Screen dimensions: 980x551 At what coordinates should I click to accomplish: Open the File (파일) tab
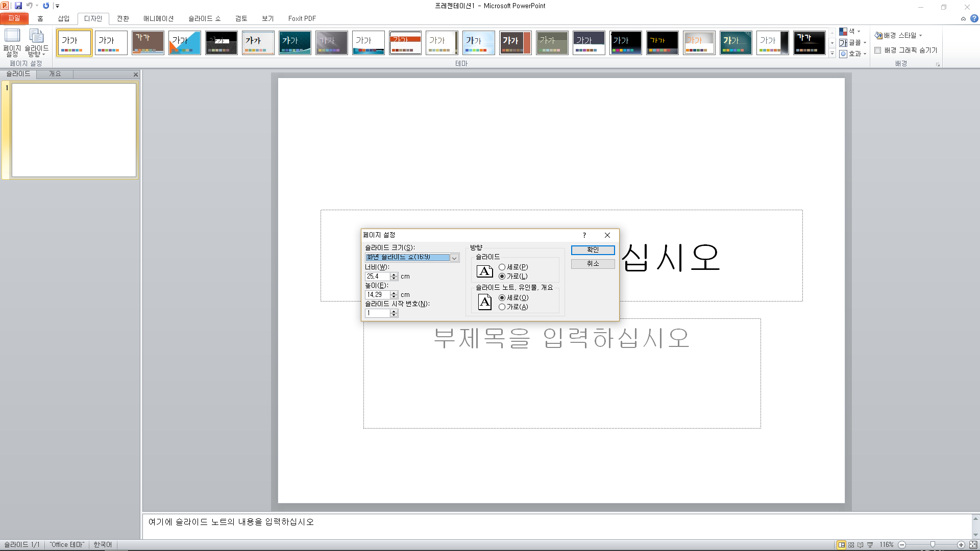tap(14, 18)
